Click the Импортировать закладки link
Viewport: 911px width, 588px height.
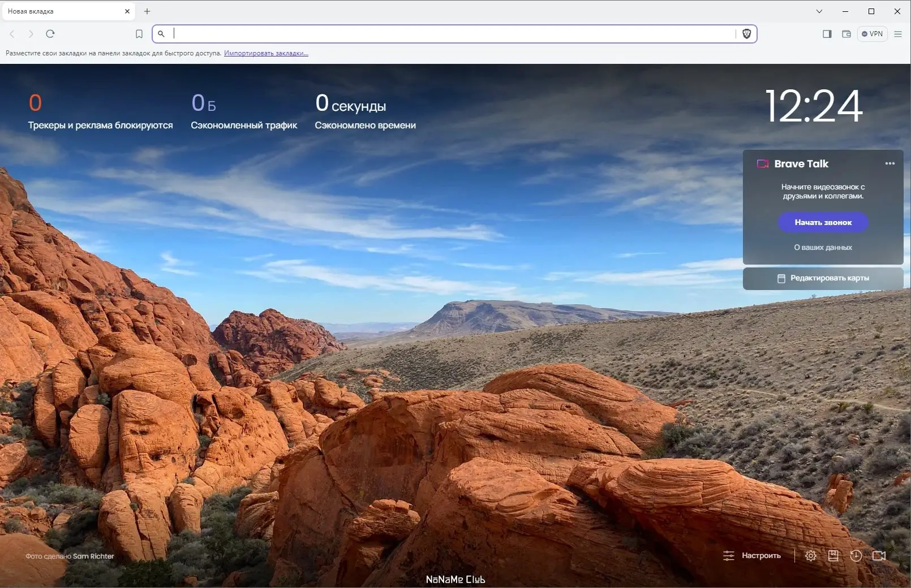(266, 53)
